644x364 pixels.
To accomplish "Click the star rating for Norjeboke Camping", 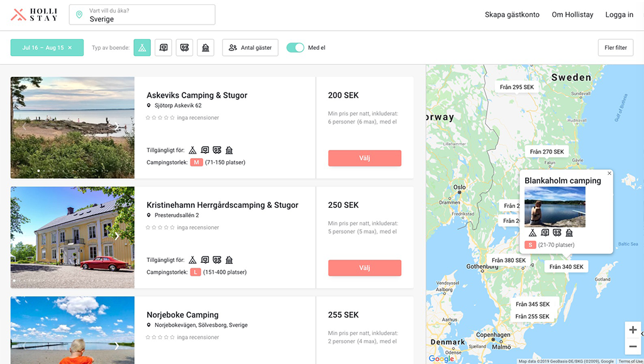I will pos(160,338).
